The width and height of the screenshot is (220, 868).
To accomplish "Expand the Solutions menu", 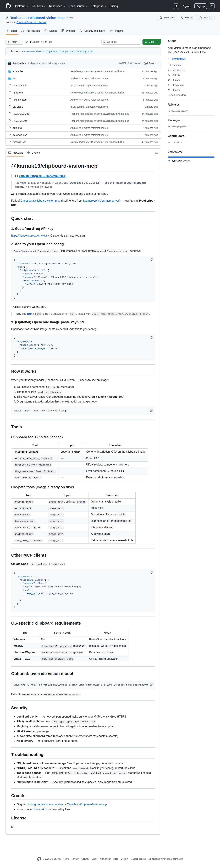I will (x=38, y=6).
